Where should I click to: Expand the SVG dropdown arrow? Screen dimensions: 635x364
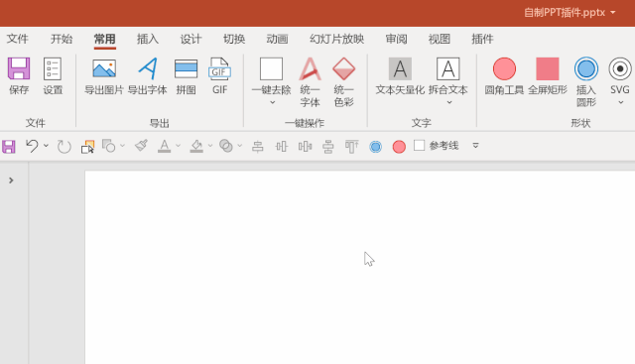tap(621, 102)
